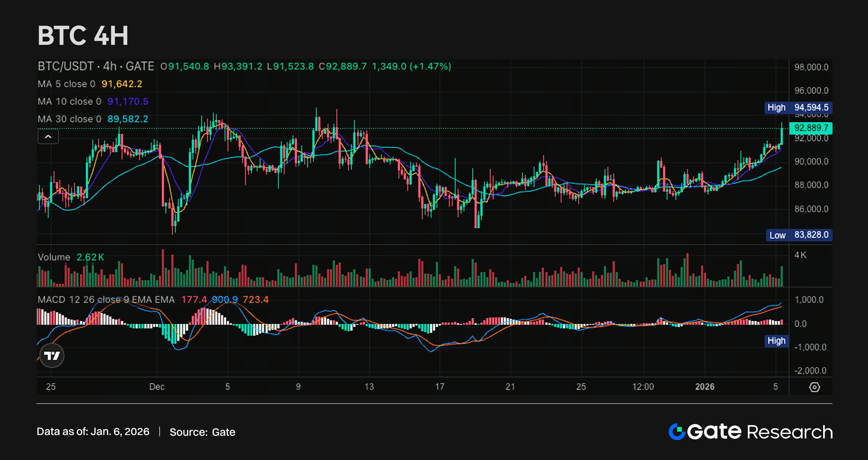This screenshot has height=460, width=868.
Task: Click the MA 5 close indicator label
Action: point(66,84)
